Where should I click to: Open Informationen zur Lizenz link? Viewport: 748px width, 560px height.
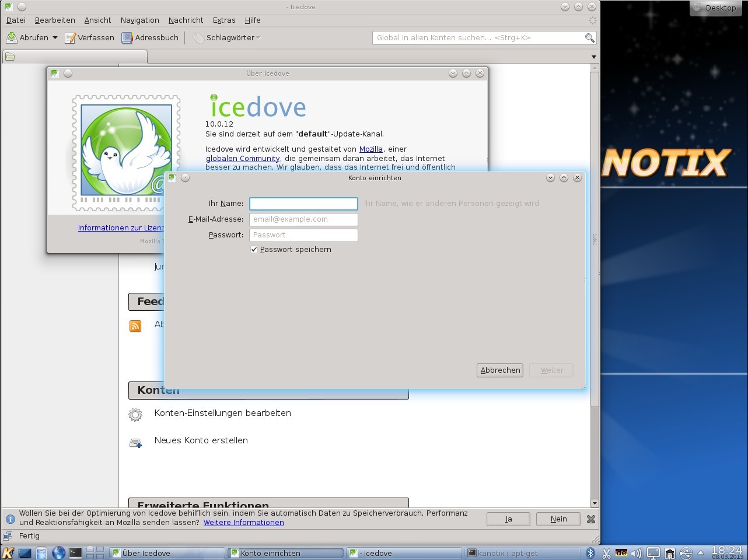pyautogui.click(x=121, y=228)
